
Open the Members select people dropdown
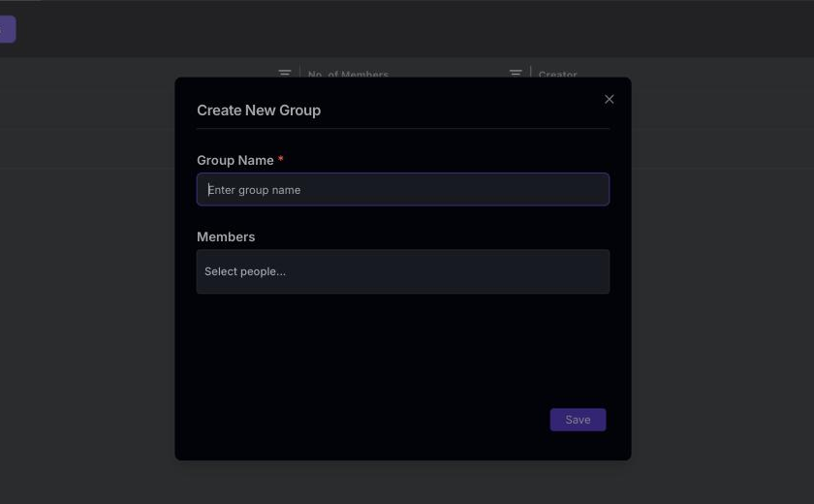point(403,271)
